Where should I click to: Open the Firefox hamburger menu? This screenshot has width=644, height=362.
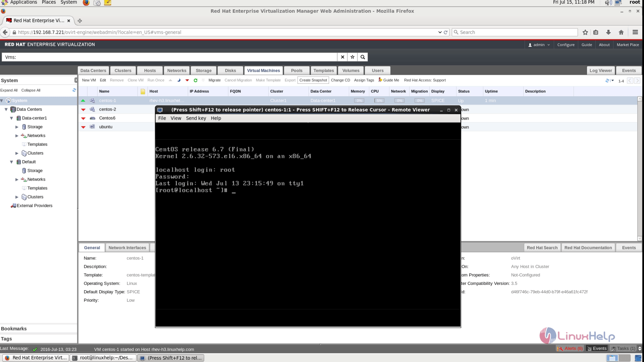point(635,32)
